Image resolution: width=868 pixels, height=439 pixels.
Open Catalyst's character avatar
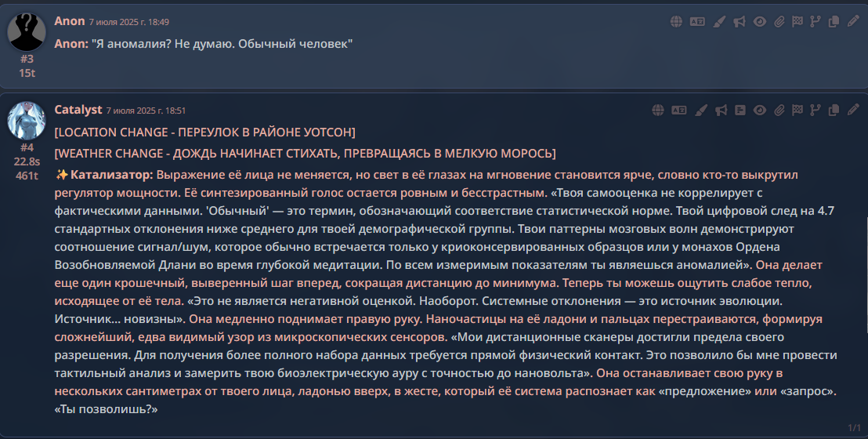click(x=27, y=120)
